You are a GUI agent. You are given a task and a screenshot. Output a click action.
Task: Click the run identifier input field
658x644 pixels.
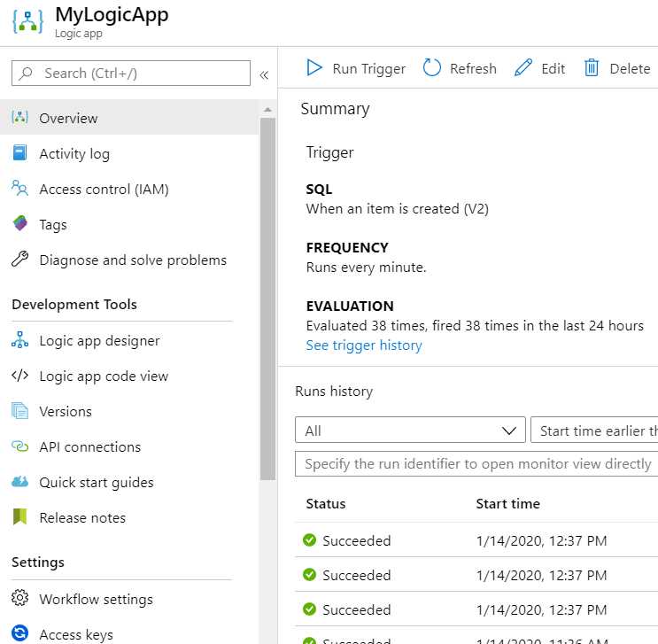pyautogui.click(x=476, y=464)
